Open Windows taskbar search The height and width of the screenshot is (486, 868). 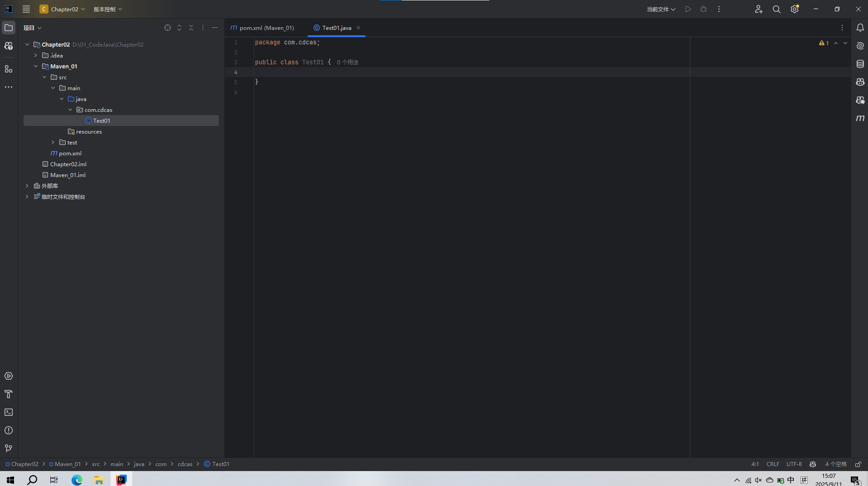[x=32, y=480]
